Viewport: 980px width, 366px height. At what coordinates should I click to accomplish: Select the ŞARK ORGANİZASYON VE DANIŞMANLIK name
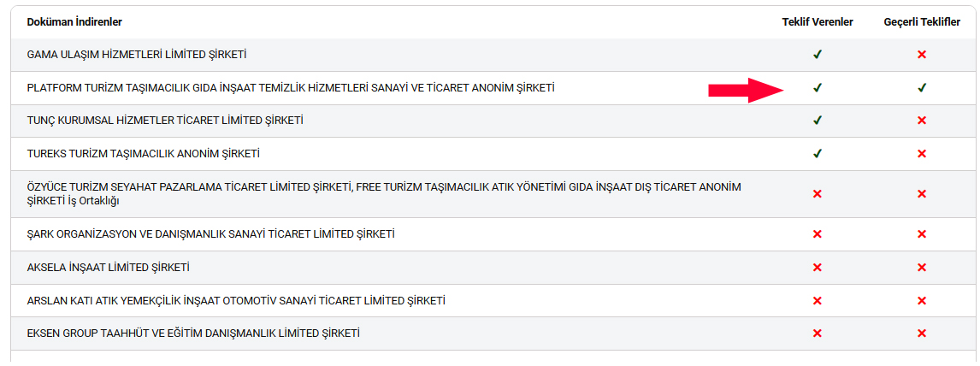click(210, 234)
